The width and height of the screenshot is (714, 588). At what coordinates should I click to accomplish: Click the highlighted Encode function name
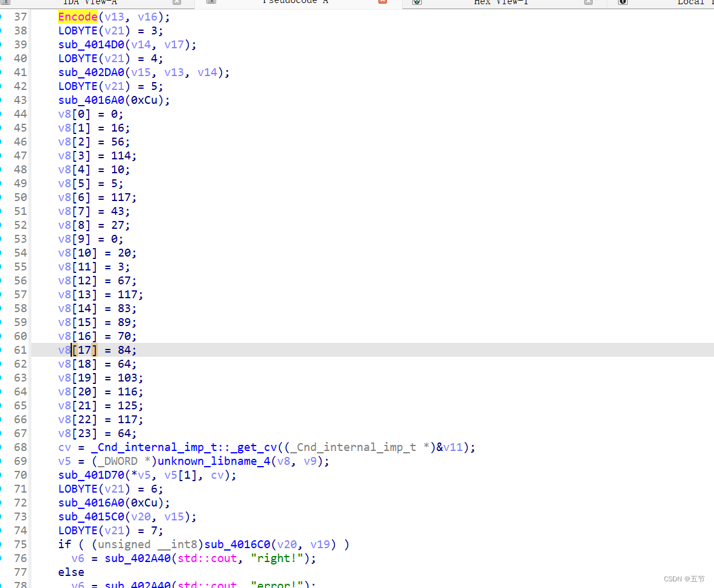(78, 17)
